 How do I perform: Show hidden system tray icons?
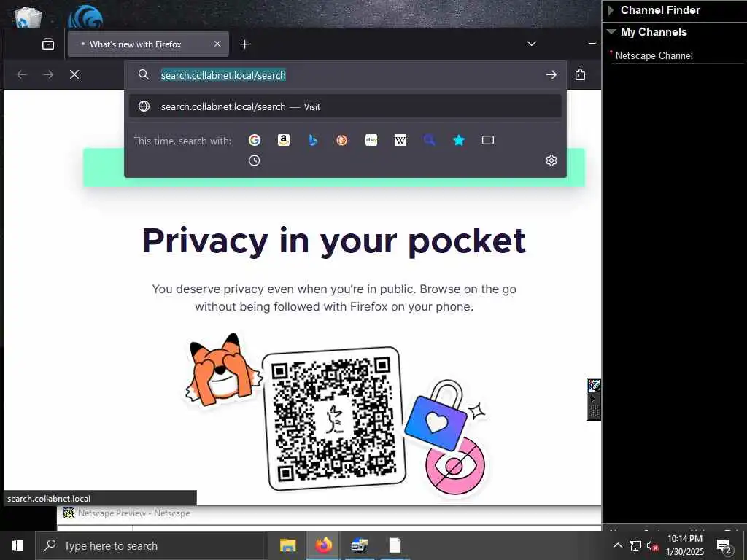617,545
